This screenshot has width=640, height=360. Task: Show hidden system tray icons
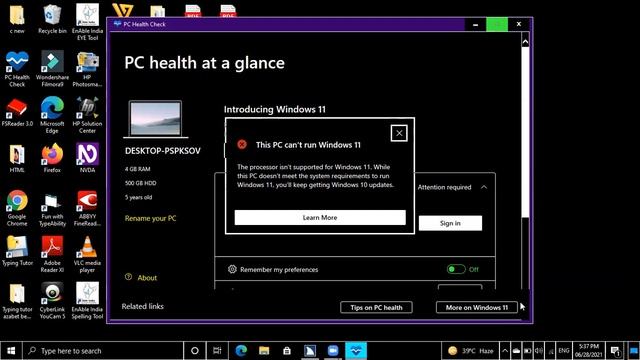tap(505, 351)
